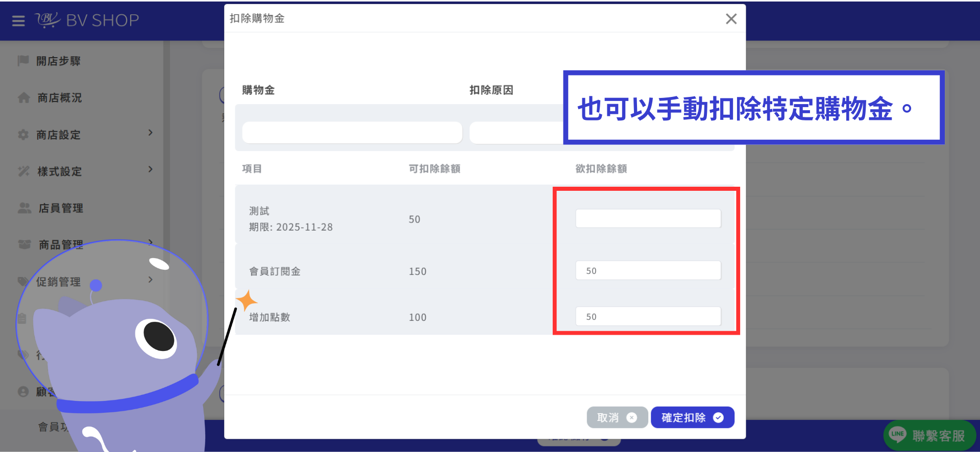
Task: Click the 商店概況 home icon
Action: pos(23,97)
